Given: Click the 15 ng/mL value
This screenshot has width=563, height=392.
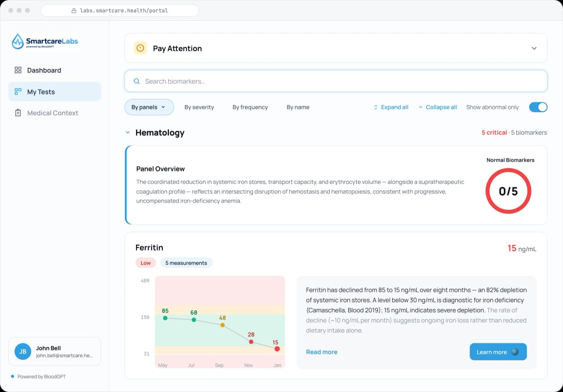Looking at the screenshot, I should tap(522, 249).
